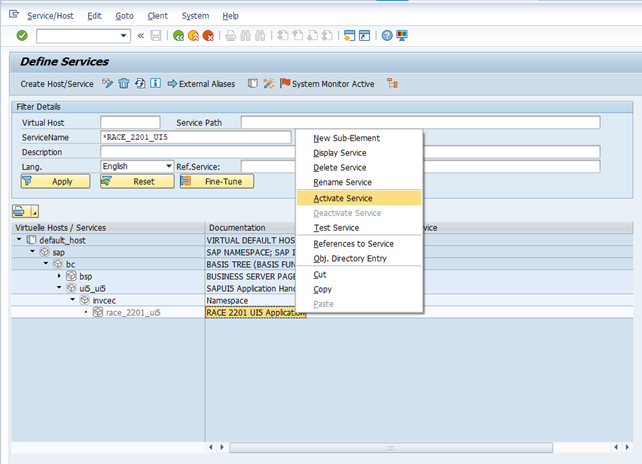Choose Test Service in context menu
The height and width of the screenshot is (464, 642).
point(336,228)
